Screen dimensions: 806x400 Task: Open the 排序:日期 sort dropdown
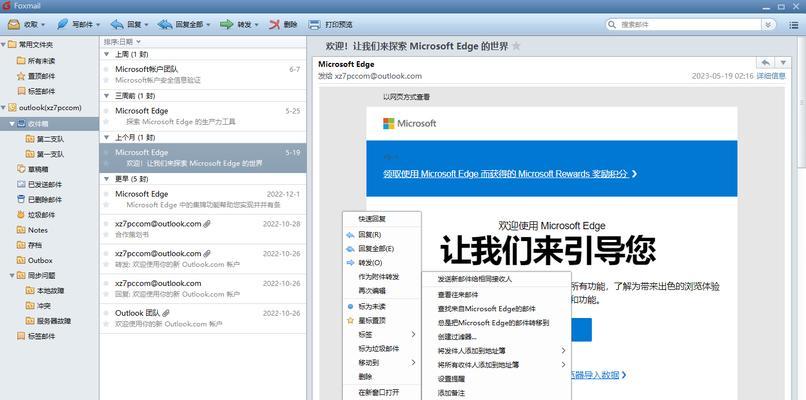click(x=120, y=42)
